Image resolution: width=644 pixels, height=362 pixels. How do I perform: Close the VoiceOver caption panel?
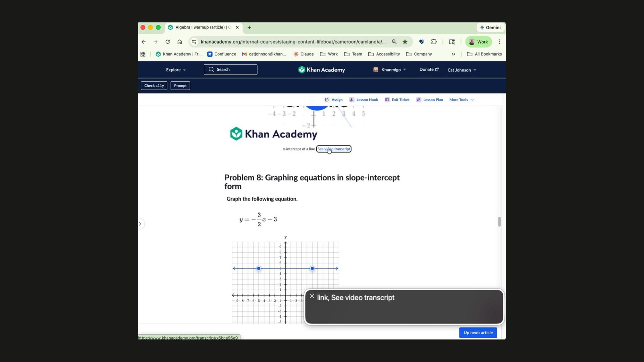pyautogui.click(x=312, y=296)
